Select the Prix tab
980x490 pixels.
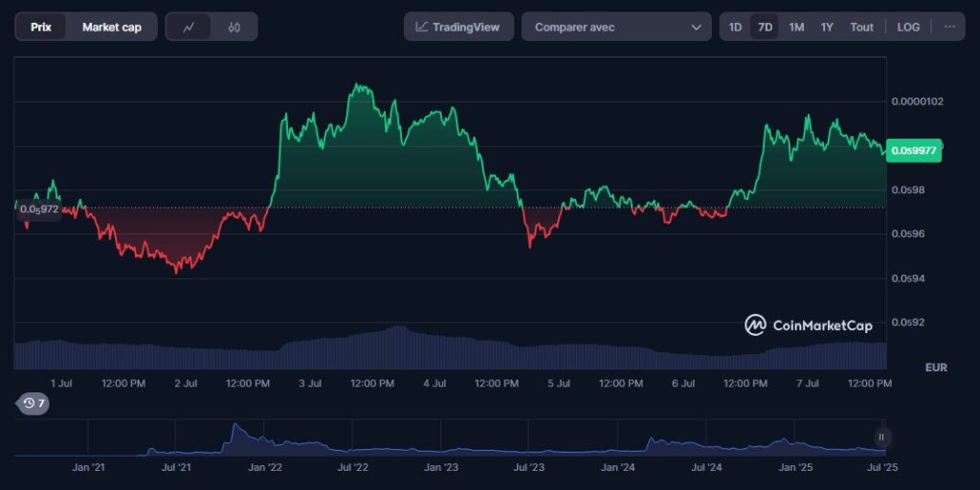click(x=40, y=27)
